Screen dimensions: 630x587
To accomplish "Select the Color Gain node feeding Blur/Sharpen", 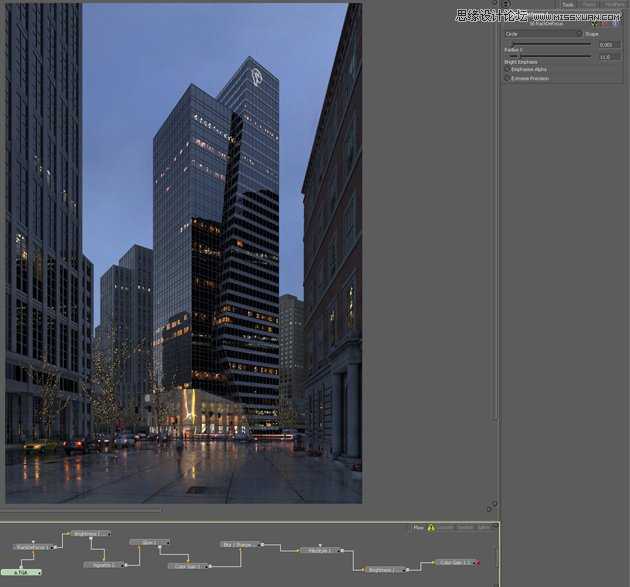I will point(189,566).
